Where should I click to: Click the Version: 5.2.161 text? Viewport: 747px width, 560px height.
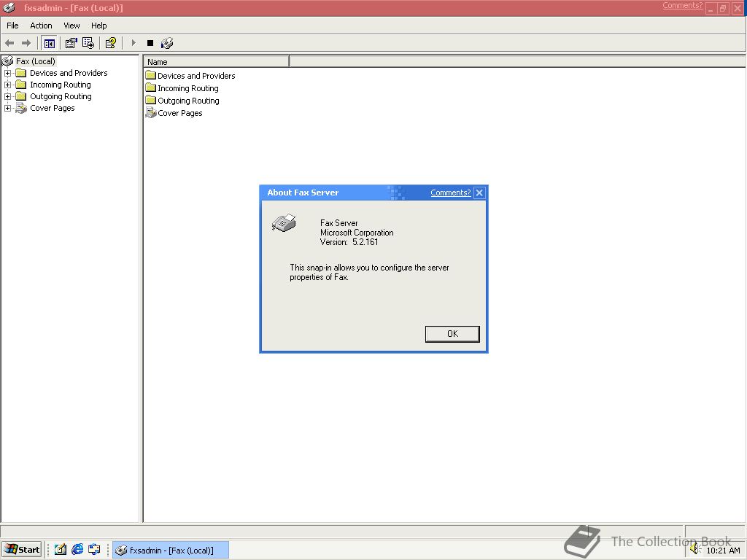coord(349,242)
